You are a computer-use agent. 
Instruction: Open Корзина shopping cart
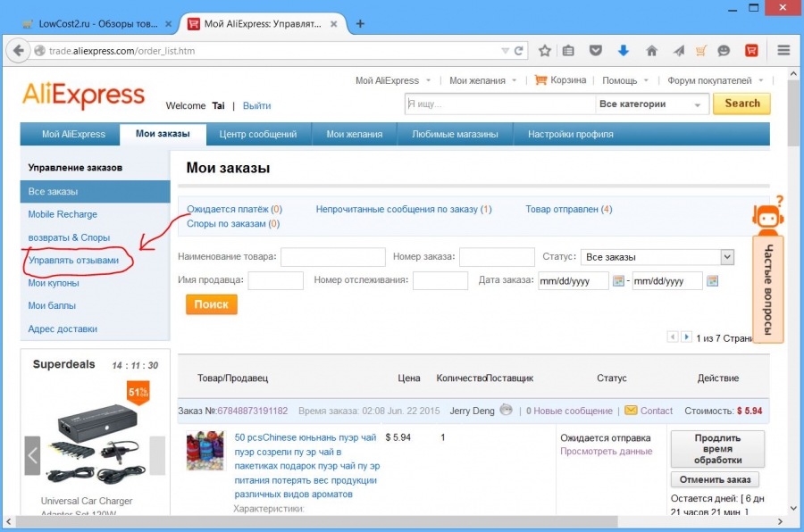tap(560, 80)
